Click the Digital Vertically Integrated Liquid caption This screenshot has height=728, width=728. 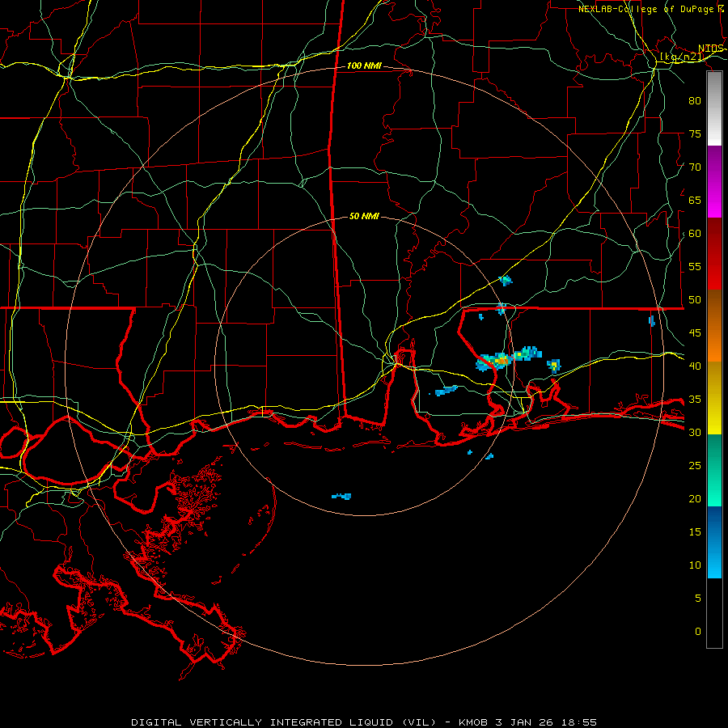364,722
